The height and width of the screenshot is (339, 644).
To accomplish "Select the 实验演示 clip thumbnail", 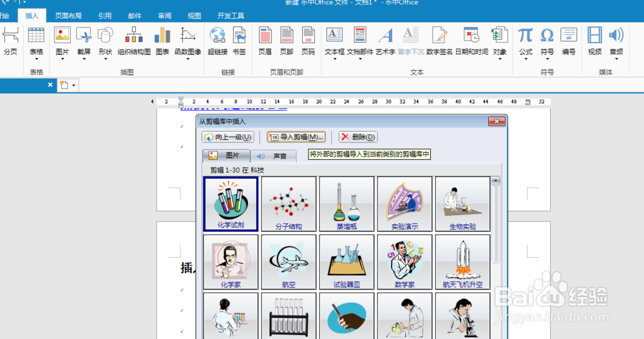I will tap(404, 204).
